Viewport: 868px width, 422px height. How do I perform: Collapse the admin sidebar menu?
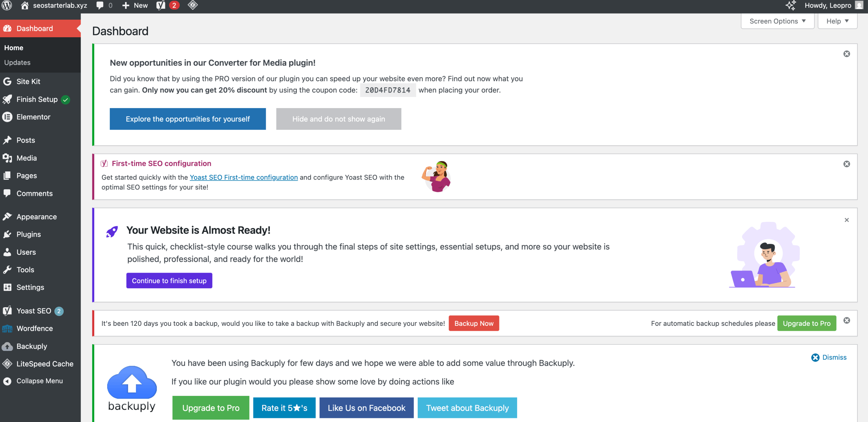(x=40, y=381)
